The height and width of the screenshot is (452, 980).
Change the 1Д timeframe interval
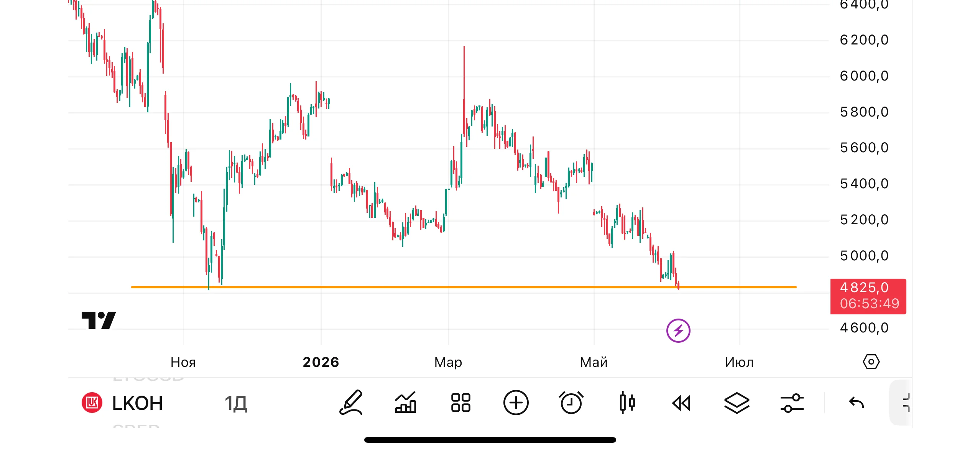(236, 403)
